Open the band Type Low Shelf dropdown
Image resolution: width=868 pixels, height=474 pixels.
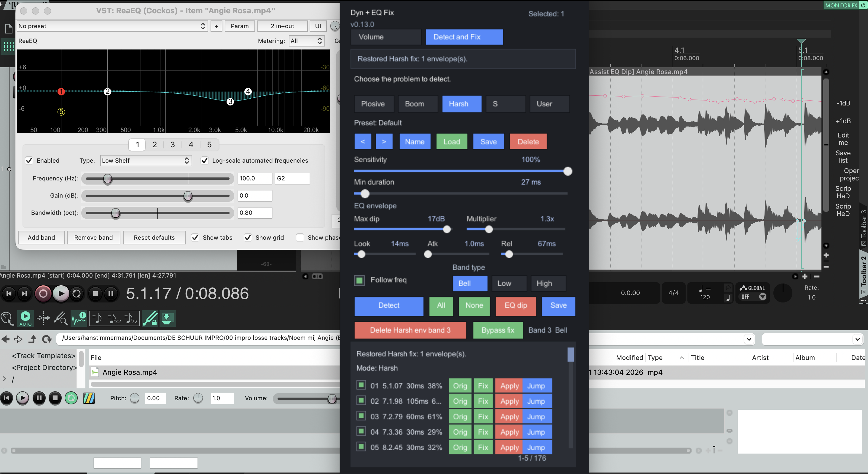[x=146, y=161]
